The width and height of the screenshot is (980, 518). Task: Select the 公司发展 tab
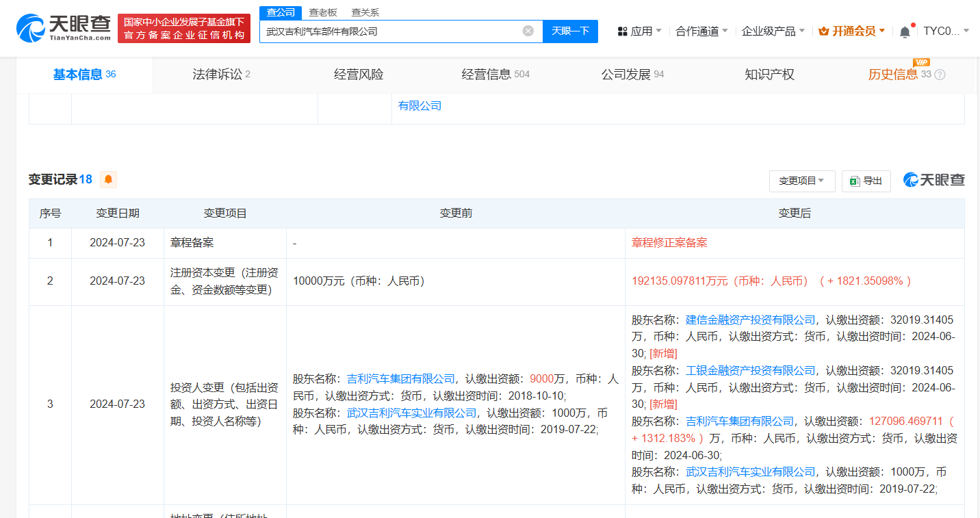click(x=632, y=75)
